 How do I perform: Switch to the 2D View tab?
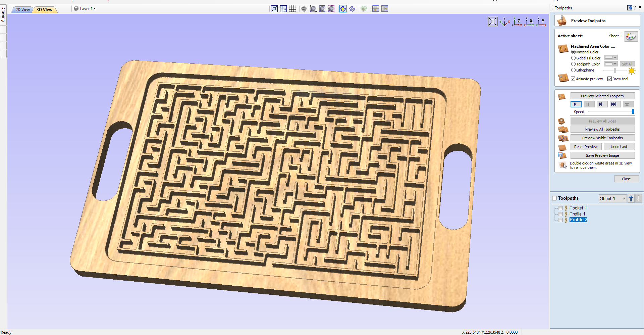pos(21,10)
